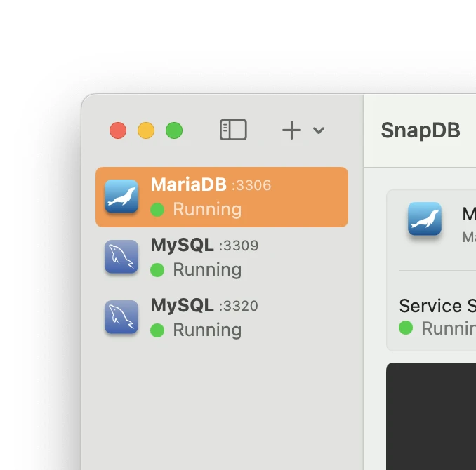Select the MySQL :3320 server entry

coord(221,318)
